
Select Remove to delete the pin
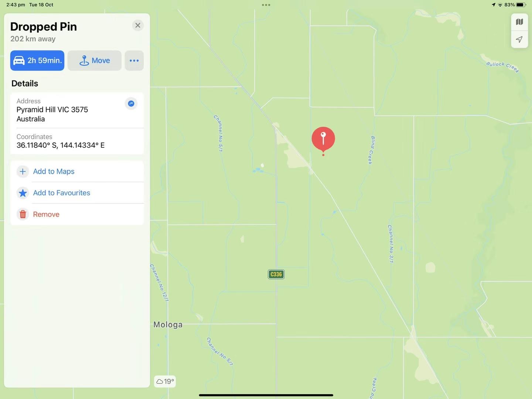[x=46, y=214]
